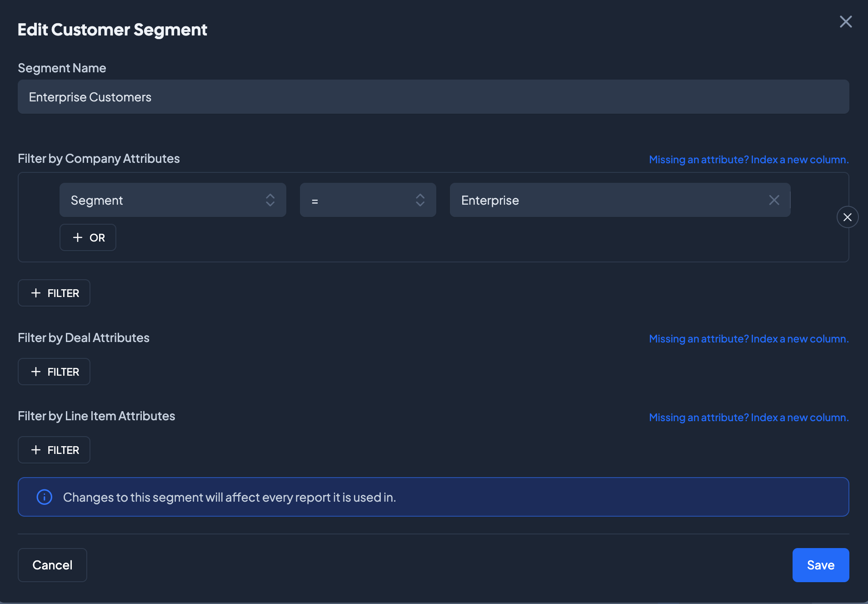Open index column link for Company Attributes
Image resolution: width=868 pixels, height=604 pixels.
748,160
